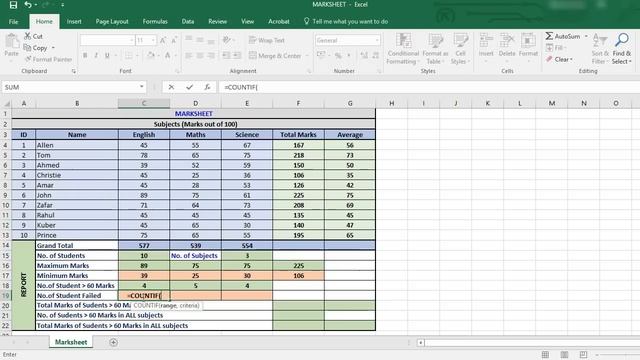The height and width of the screenshot is (360, 640).
Task: Click the Select All corner triangle
Action: 6,103
